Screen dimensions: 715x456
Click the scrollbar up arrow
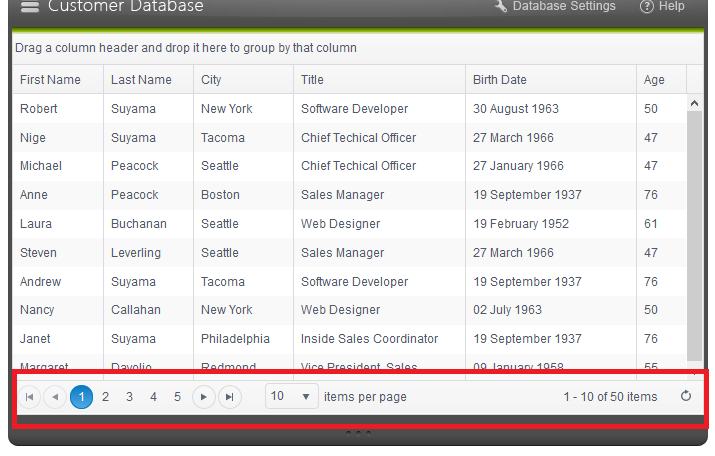pyautogui.click(x=695, y=103)
